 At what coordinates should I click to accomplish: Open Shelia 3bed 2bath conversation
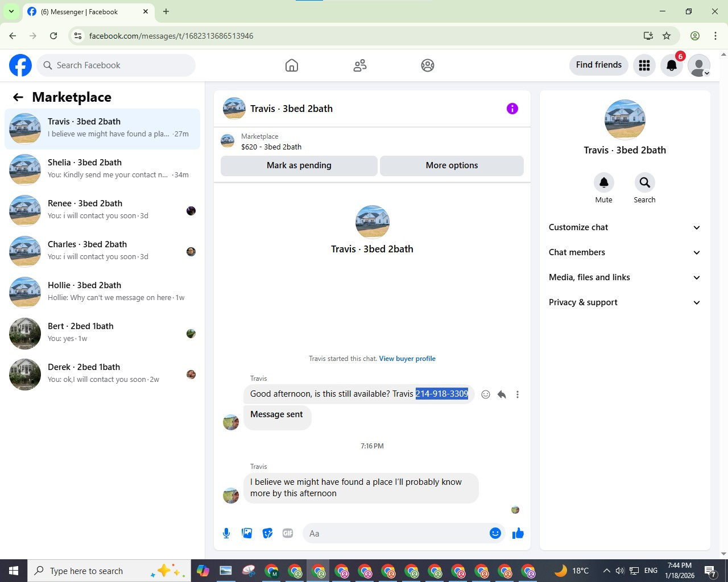coord(102,170)
